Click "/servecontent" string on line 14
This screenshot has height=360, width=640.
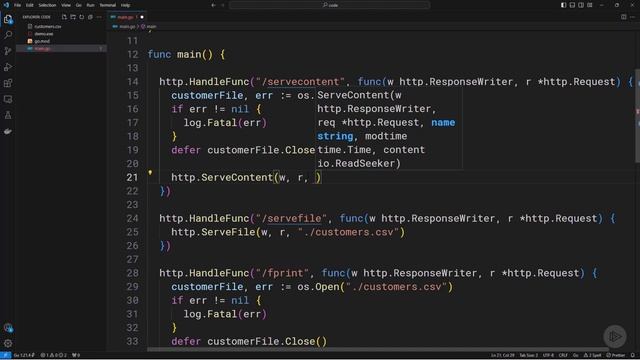coord(300,82)
